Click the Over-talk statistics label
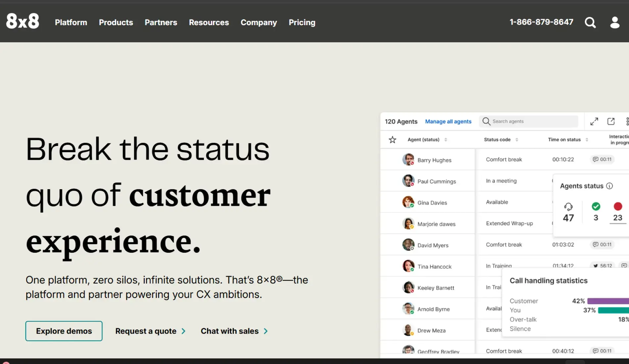The width and height of the screenshot is (629, 364). [x=523, y=319]
